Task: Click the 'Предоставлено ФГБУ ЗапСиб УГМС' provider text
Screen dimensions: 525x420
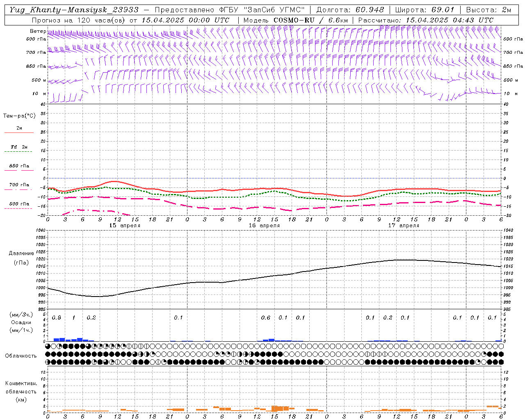Action: point(230,10)
